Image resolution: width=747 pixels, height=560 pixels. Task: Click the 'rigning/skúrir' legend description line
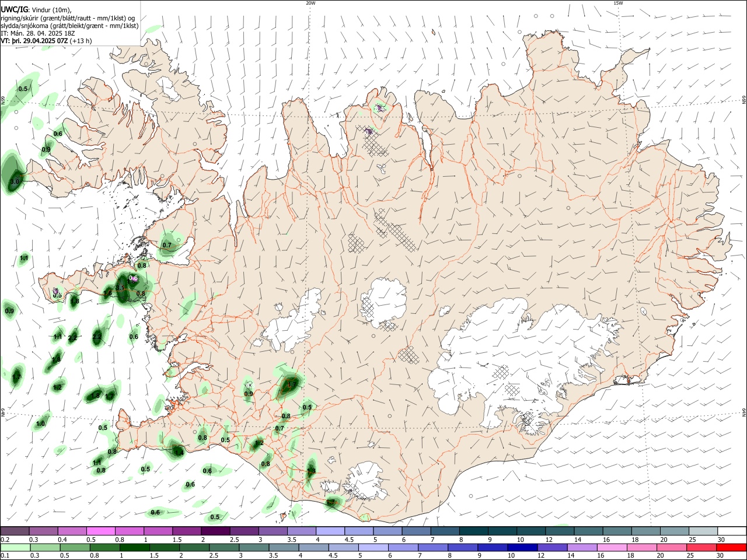[x=68, y=18]
